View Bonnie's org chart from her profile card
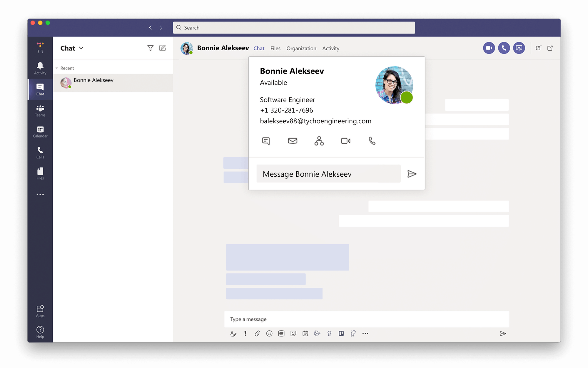This screenshot has width=588, height=368. click(319, 141)
